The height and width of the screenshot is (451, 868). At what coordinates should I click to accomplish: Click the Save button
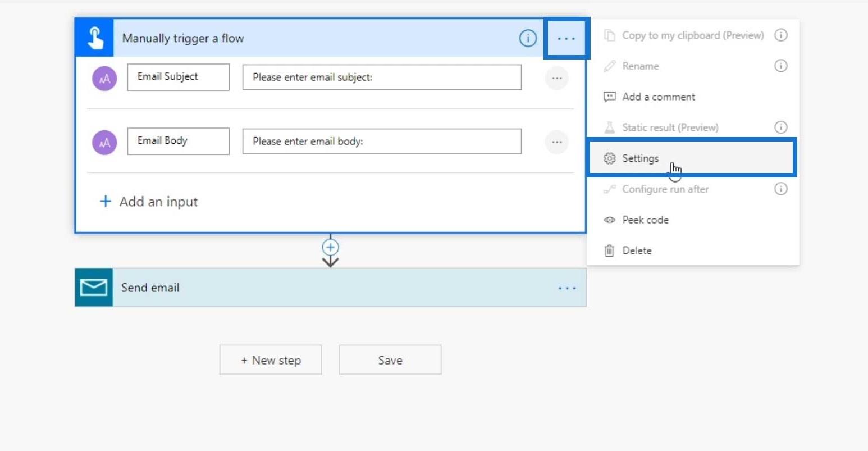coord(390,360)
